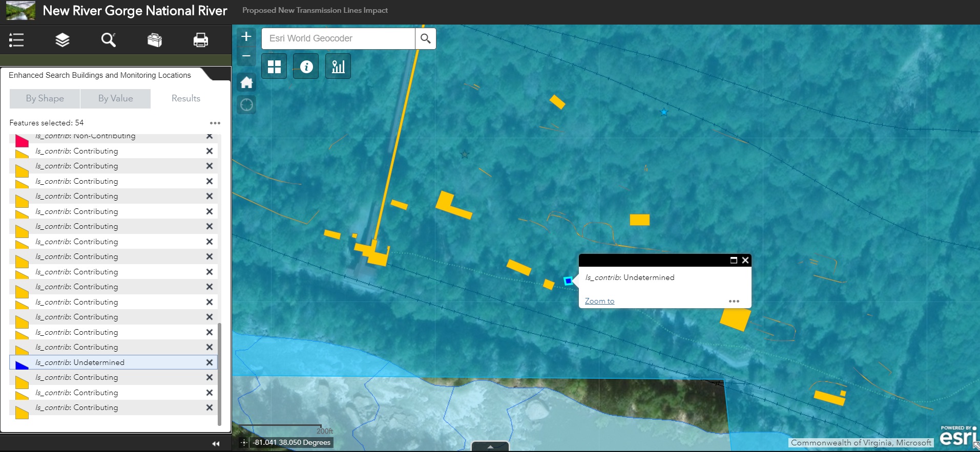Collapse the left side panel
Viewport: 980px width, 452px height.
216,444
